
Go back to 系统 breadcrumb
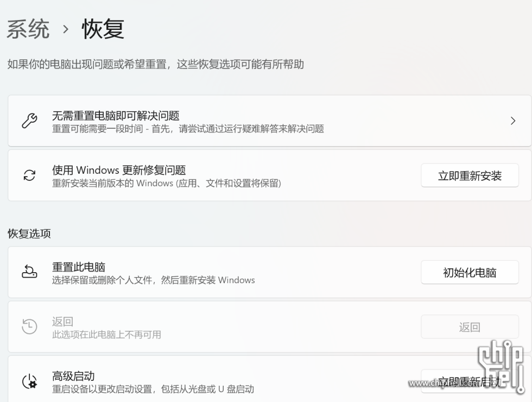point(28,29)
